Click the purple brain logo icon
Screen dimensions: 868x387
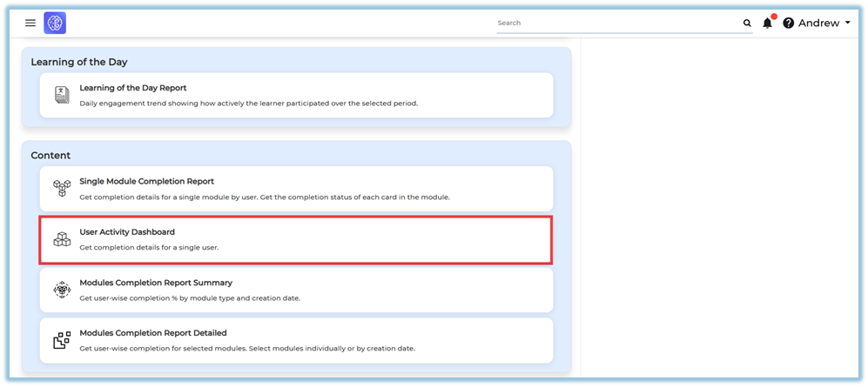point(55,23)
